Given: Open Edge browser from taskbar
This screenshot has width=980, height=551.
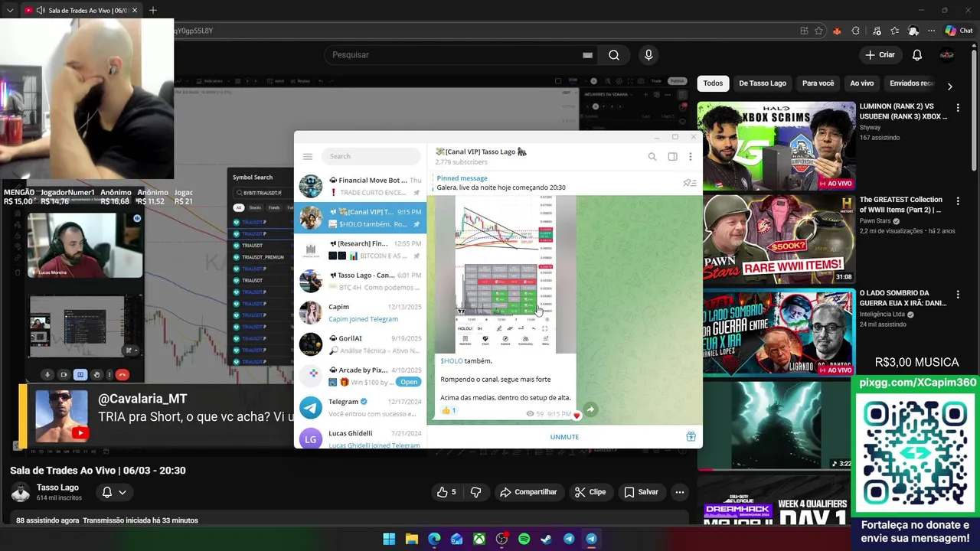Looking at the screenshot, I should [x=434, y=539].
